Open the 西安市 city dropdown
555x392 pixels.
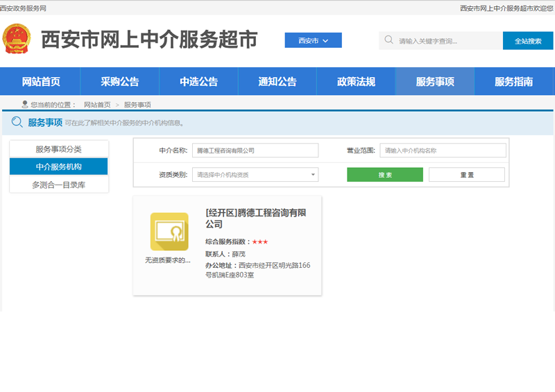point(313,40)
